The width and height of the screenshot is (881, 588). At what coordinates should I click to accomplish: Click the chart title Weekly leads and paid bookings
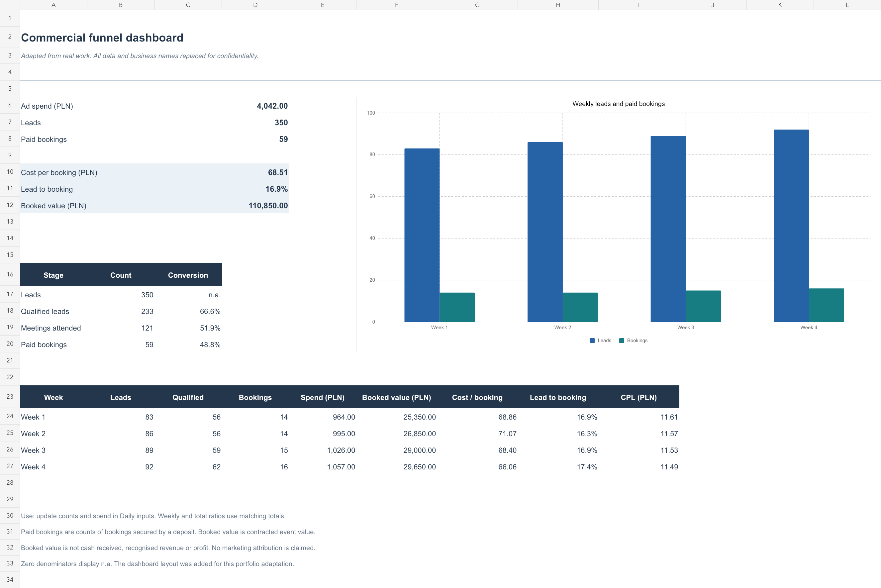619,104
